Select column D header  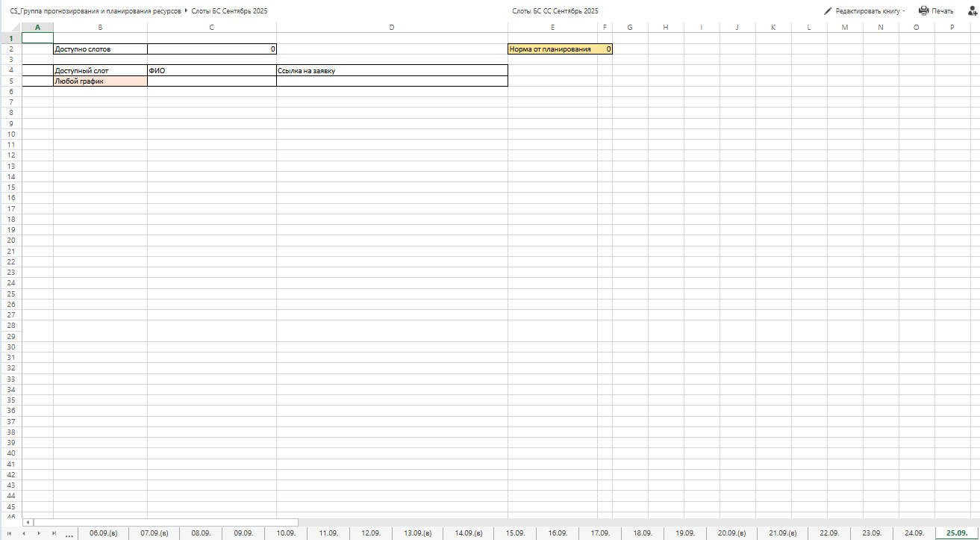[x=392, y=28]
